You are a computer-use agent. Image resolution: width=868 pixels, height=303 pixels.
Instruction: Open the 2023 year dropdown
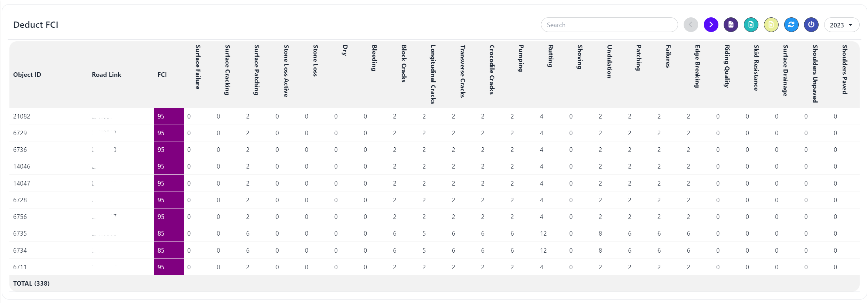pyautogui.click(x=841, y=25)
